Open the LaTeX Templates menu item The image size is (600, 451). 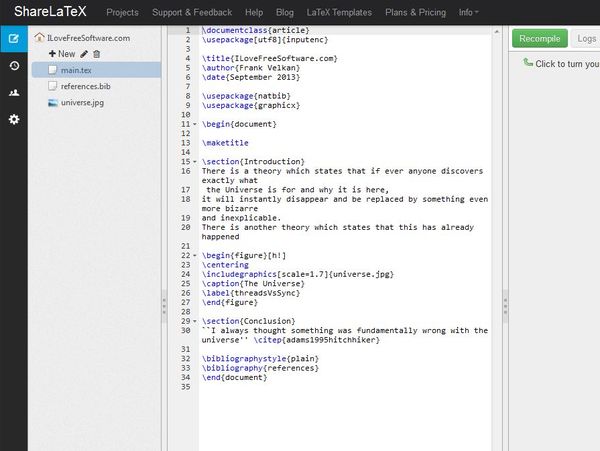(x=323, y=13)
